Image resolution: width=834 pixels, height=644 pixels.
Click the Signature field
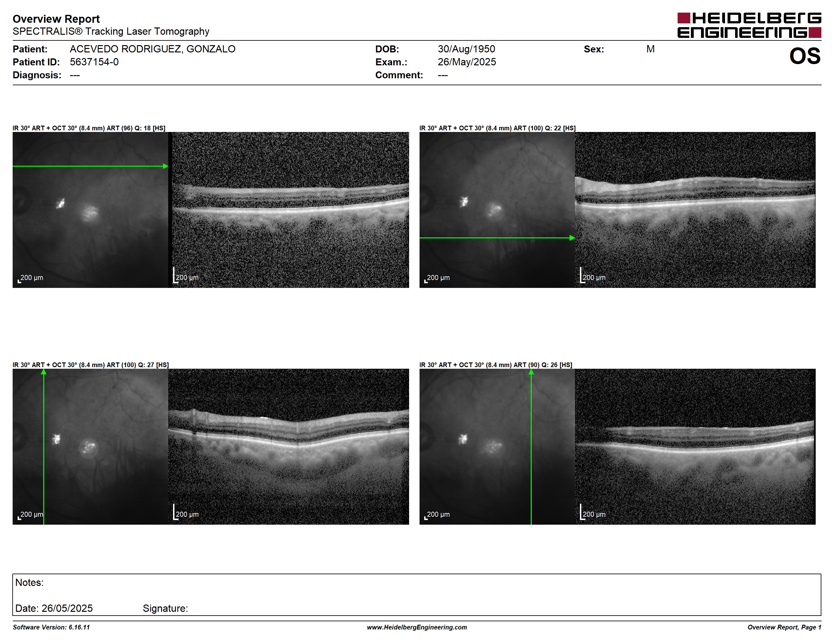[165, 608]
